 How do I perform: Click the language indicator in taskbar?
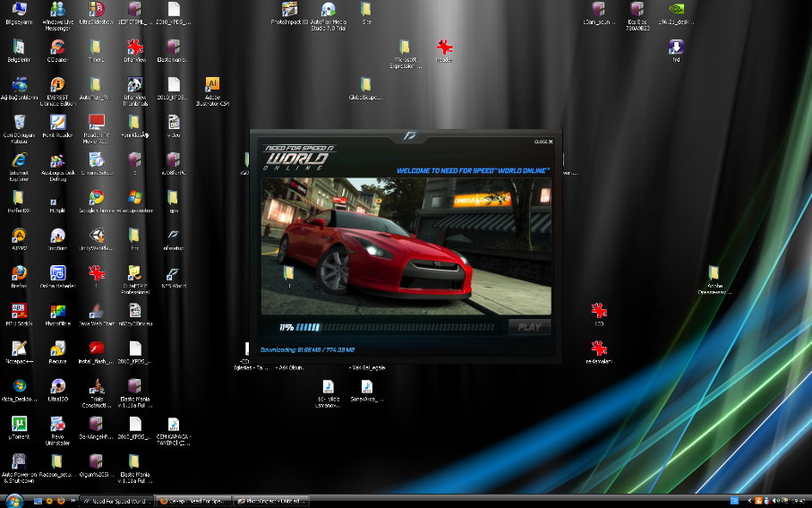(734, 500)
